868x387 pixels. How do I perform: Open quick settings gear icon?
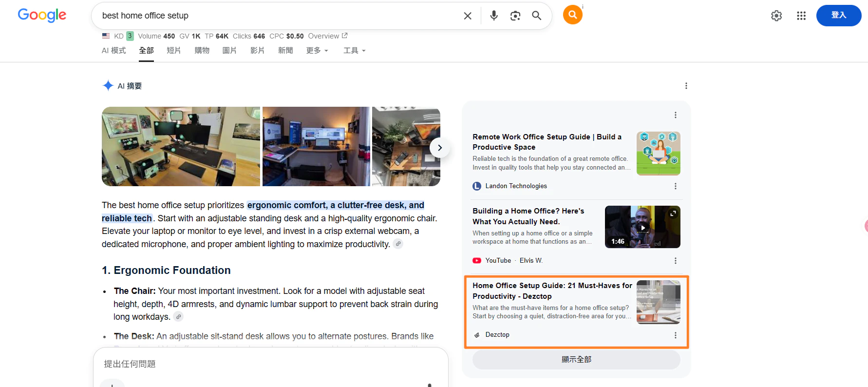776,16
